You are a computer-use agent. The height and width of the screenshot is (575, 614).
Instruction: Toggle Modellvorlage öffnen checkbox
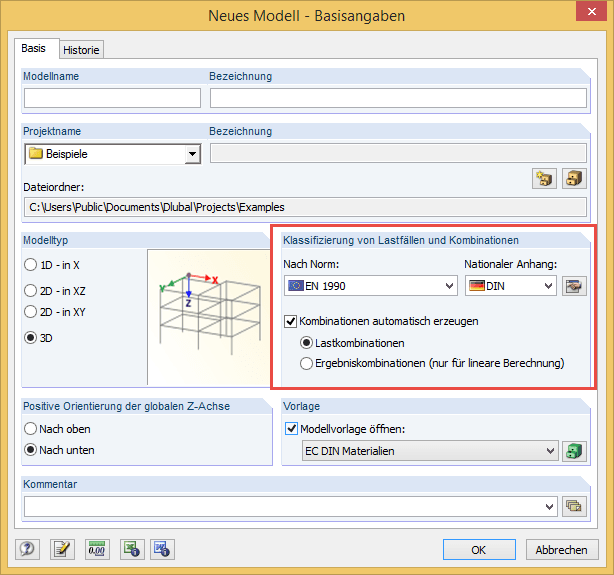click(291, 429)
